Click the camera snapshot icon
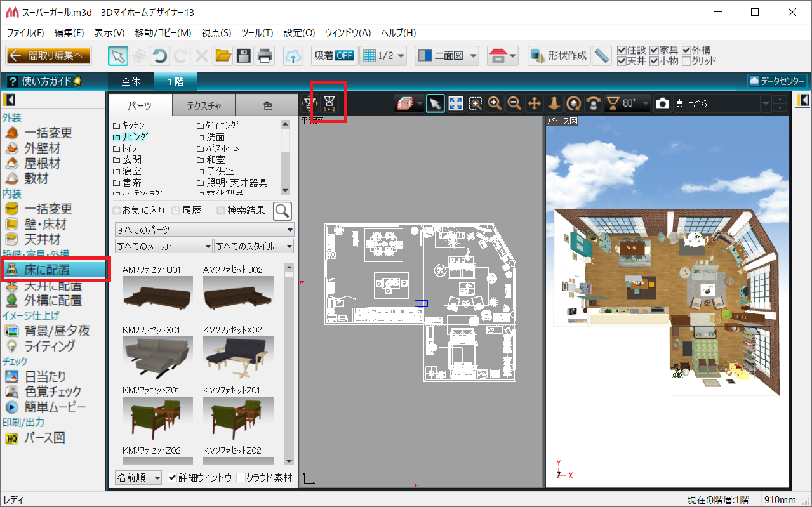Screen dimensions: 812x507 663,103
